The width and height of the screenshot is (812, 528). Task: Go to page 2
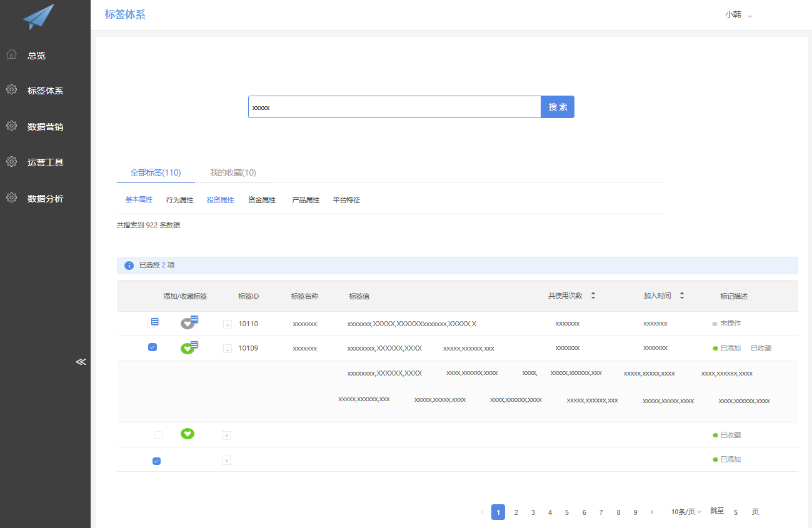(516, 512)
